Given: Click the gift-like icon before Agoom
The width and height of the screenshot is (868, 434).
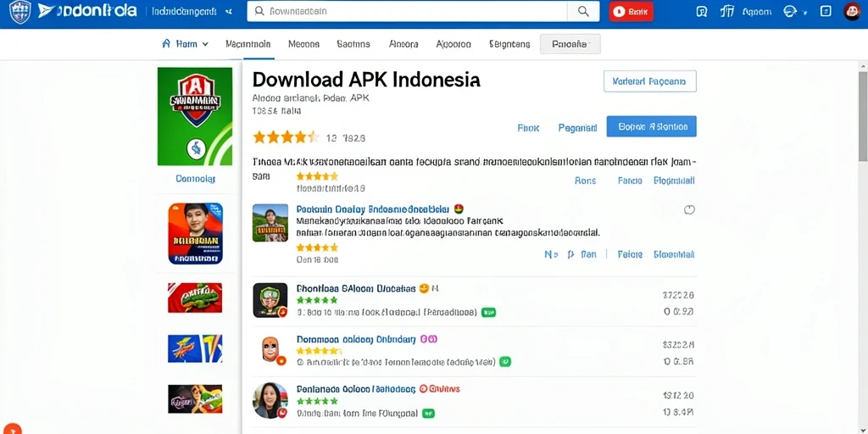Looking at the screenshot, I should coord(726,12).
